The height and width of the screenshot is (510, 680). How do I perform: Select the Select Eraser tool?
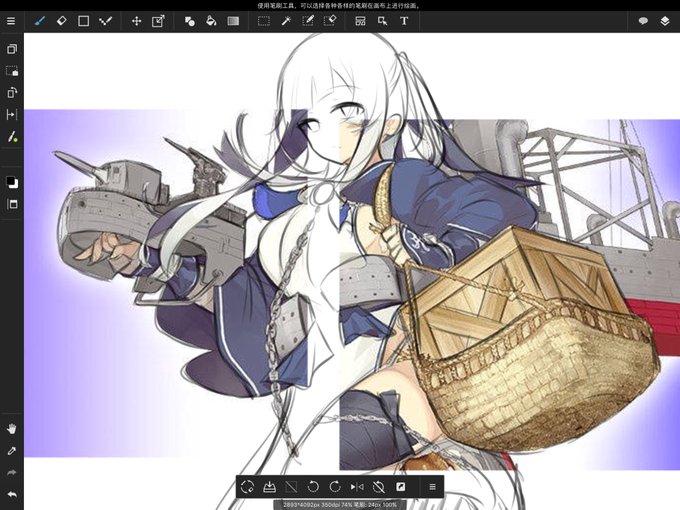coord(330,21)
